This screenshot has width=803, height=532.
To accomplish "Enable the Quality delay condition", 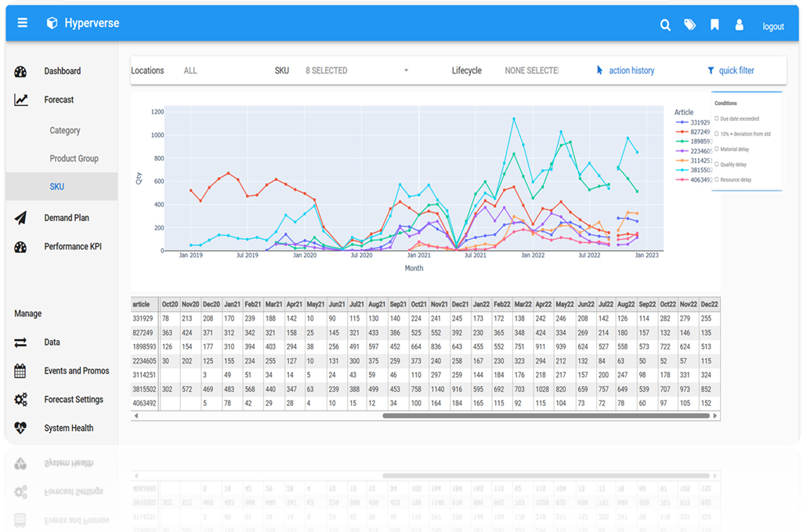I will 717,165.
